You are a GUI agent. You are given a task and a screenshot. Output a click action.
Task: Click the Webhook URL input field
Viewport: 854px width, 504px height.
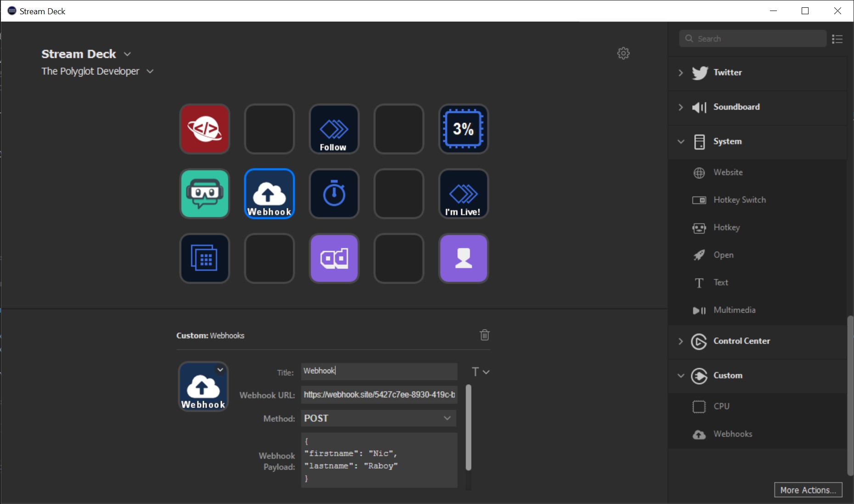click(379, 394)
